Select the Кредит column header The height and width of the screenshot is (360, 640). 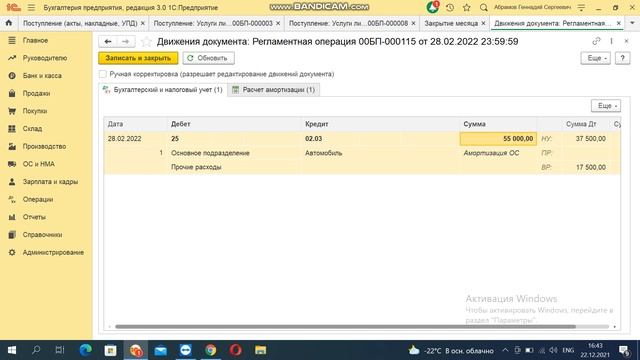380,124
